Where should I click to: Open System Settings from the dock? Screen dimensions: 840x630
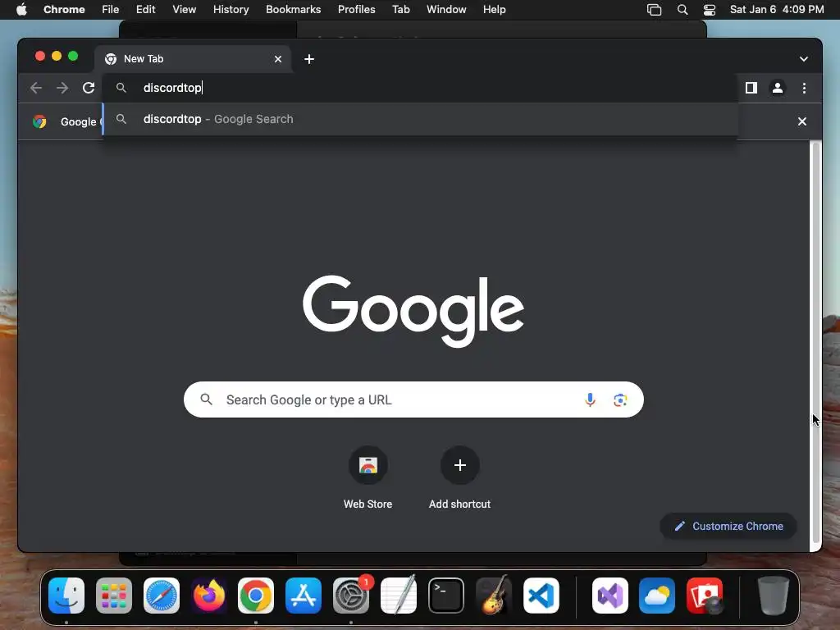click(x=351, y=596)
